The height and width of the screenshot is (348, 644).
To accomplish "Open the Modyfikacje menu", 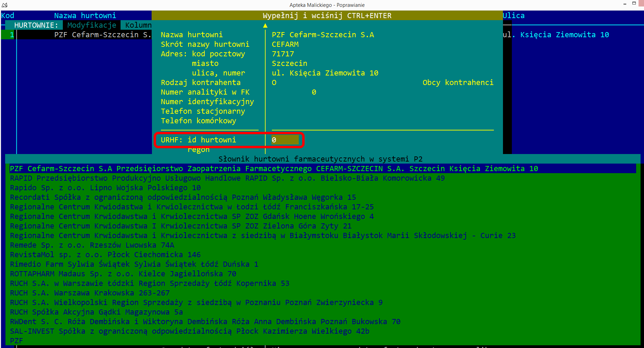I will tap(92, 25).
